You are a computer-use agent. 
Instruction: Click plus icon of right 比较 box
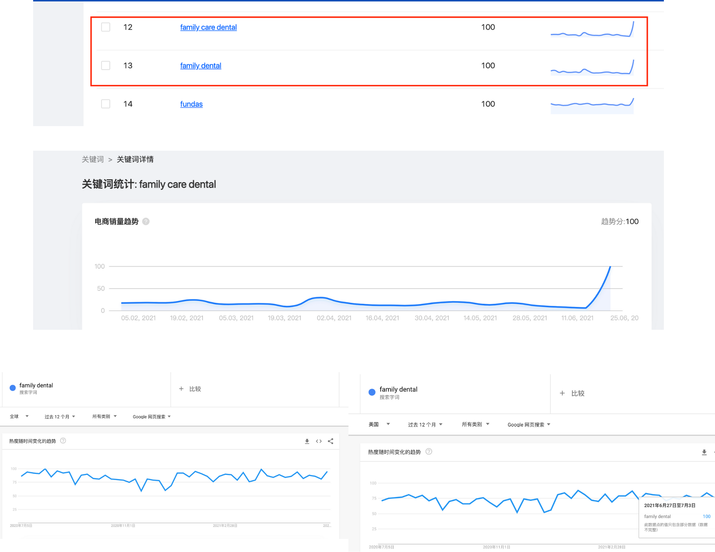pyautogui.click(x=562, y=393)
